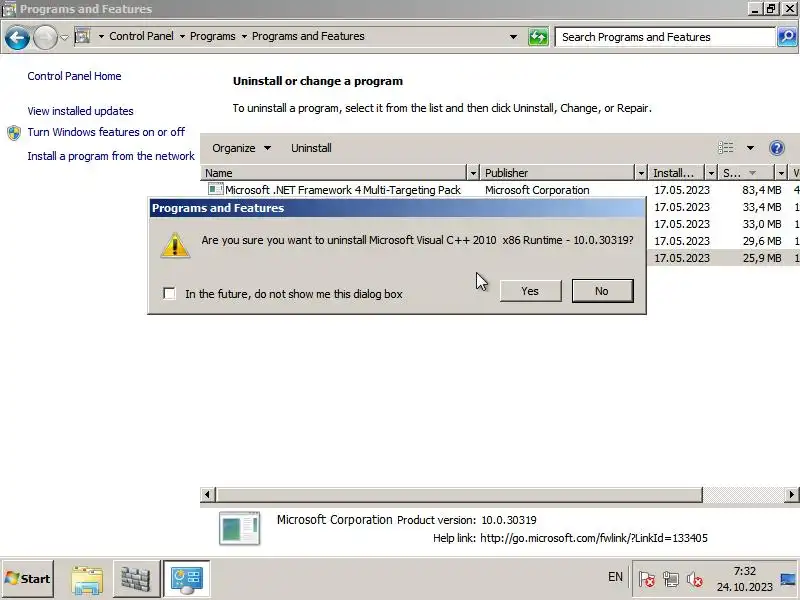The width and height of the screenshot is (800, 600).
Task: Expand arrow before Programs breadcrumb
Action: coord(182,36)
